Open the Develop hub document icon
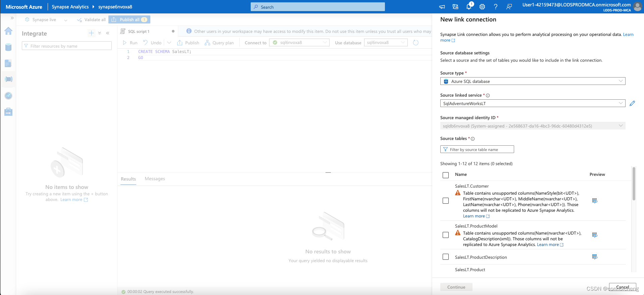 coord(8,63)
